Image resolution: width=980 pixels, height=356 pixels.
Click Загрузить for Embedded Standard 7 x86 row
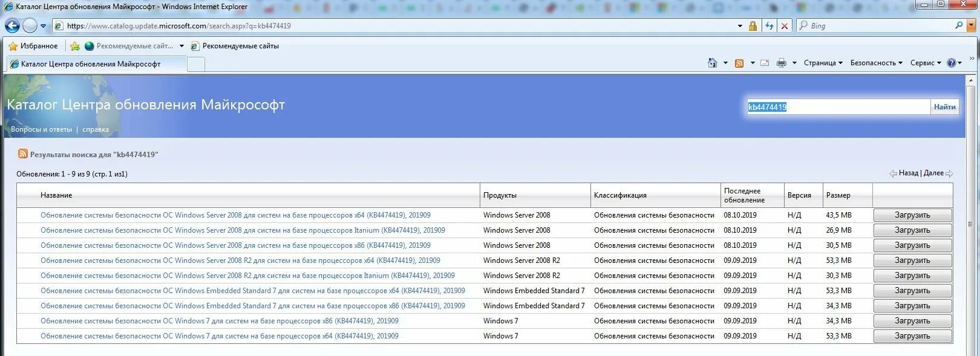coord(912,306)
